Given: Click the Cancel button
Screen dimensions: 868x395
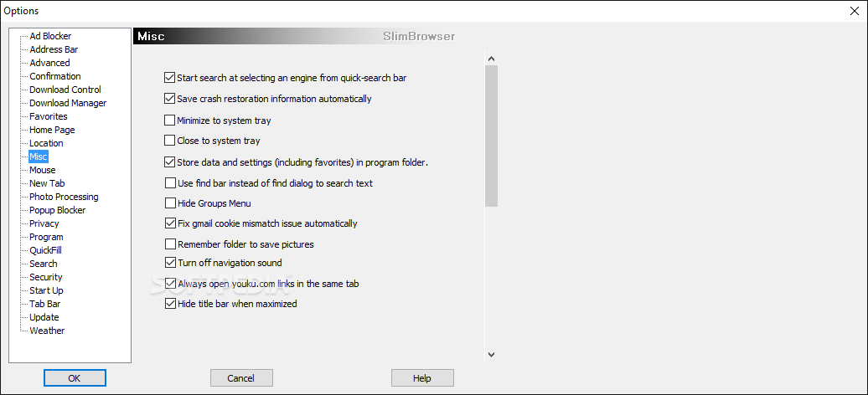Looking at the screenshot, I should click(241, 378).
